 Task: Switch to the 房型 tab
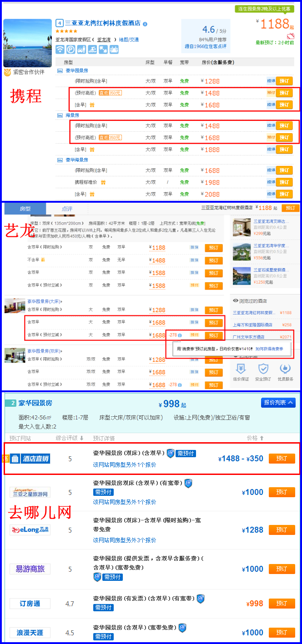point(25,209)
